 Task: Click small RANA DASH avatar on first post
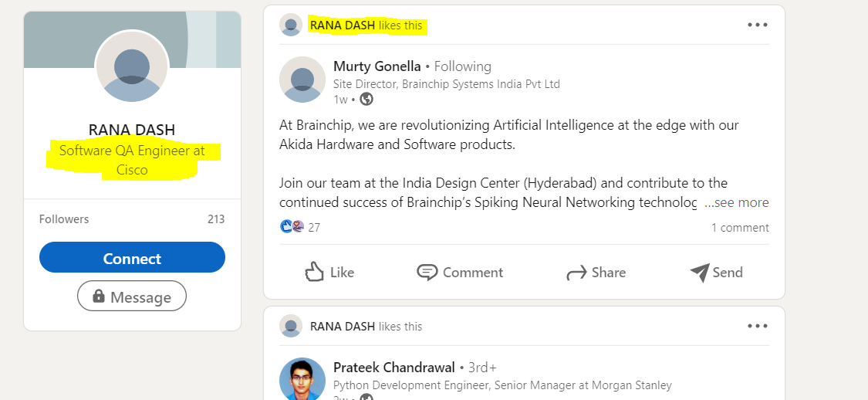point(291,25)
